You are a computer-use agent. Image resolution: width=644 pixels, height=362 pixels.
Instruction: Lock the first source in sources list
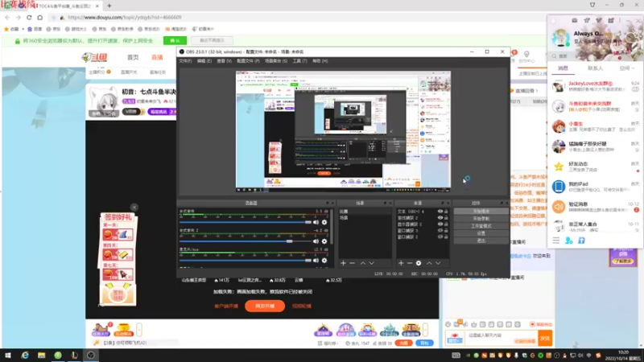coord(446,212)
